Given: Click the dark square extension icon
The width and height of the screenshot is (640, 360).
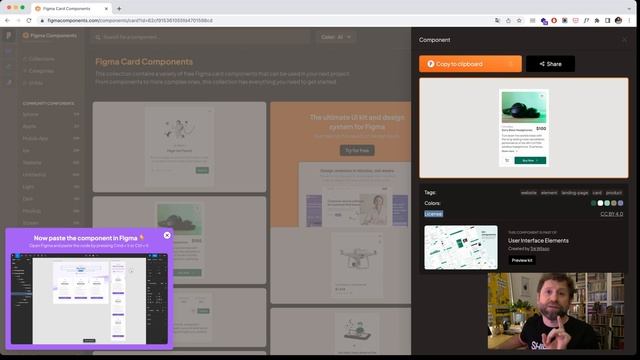Looking at the screenshot, I should [564, 20].
